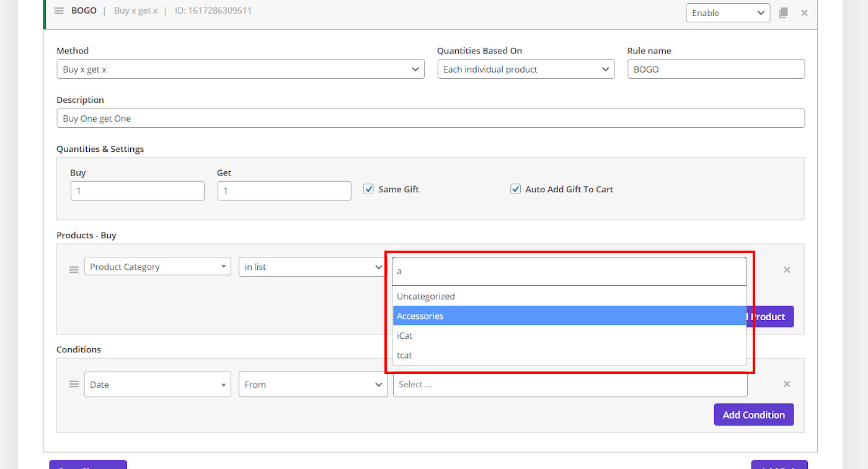Remove the Product Category row
The width and height of the screenshot is (868, 469).
[787, 270]
